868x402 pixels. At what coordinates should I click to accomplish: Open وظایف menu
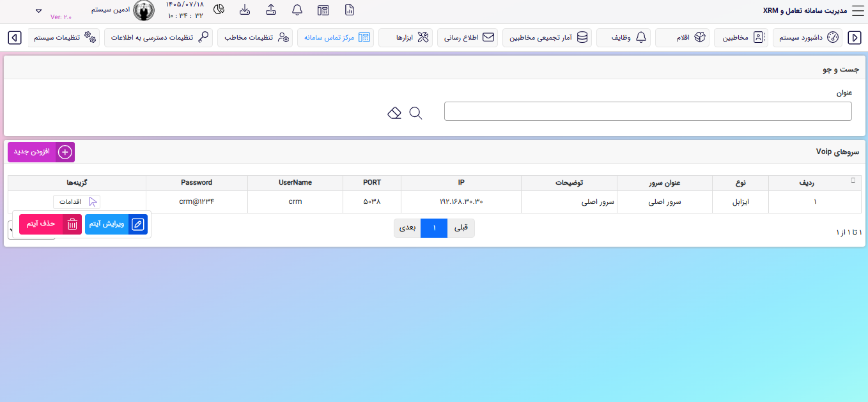pos(623,38)
